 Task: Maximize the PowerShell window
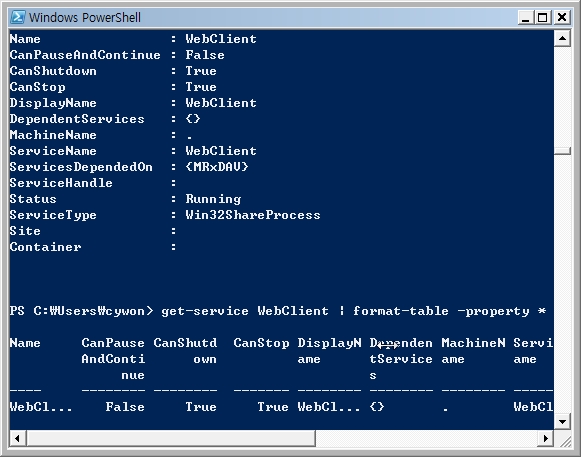pyautogui.click(x=542, y=17)
